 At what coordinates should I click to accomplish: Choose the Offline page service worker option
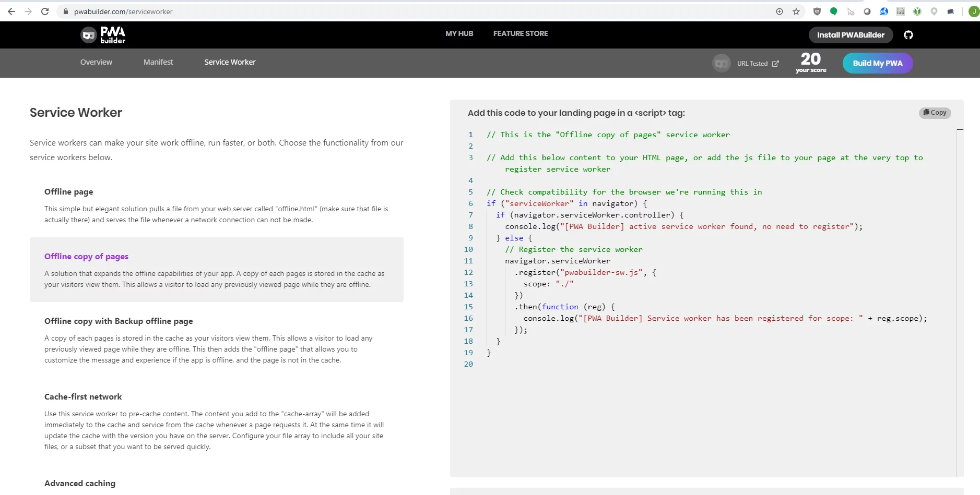point(216,206)
